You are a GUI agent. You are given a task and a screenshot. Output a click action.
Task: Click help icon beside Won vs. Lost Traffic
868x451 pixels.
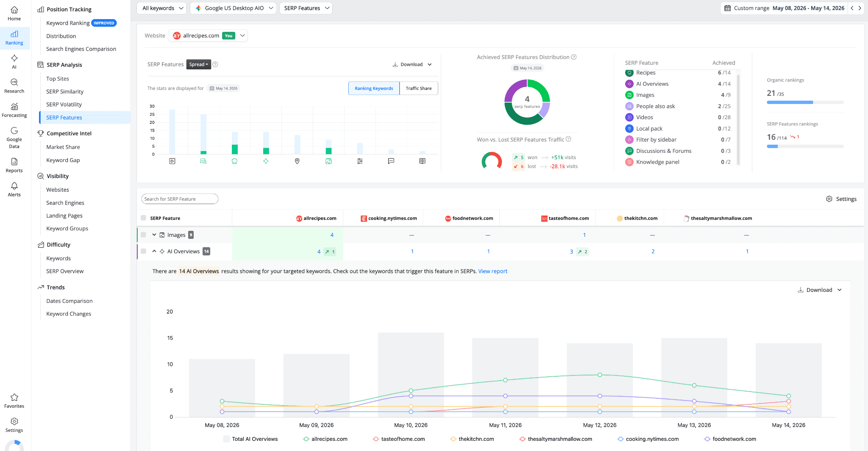point(568,139)
